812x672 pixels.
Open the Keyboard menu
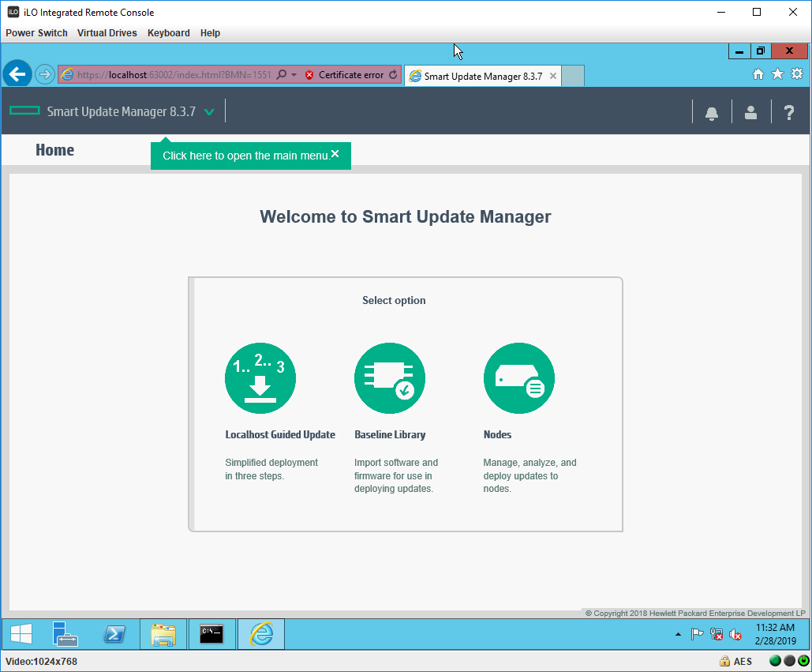click(x=169, y=33)
